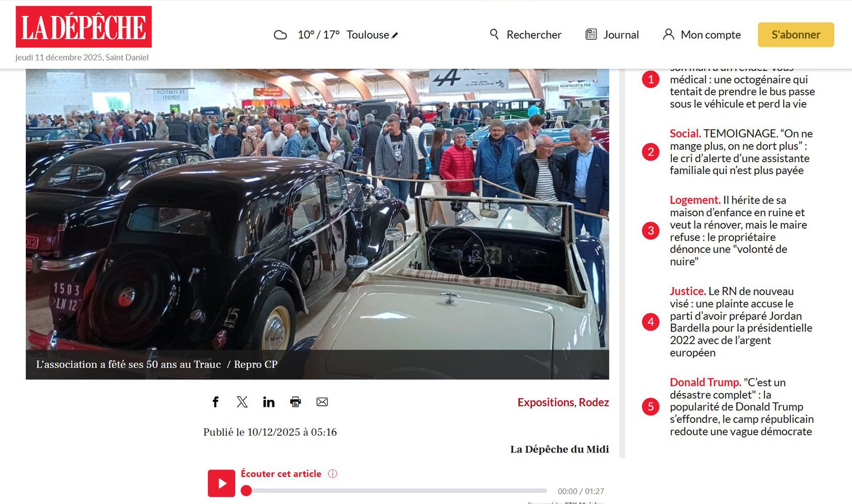Open the Expositions tag link
Screen dimensions: 852x504
tap(546, 402)
